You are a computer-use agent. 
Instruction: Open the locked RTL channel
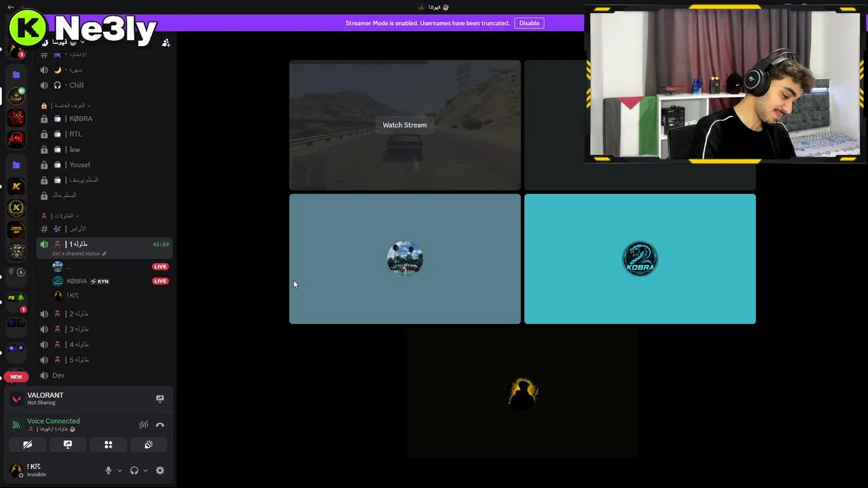click(104, 134)
